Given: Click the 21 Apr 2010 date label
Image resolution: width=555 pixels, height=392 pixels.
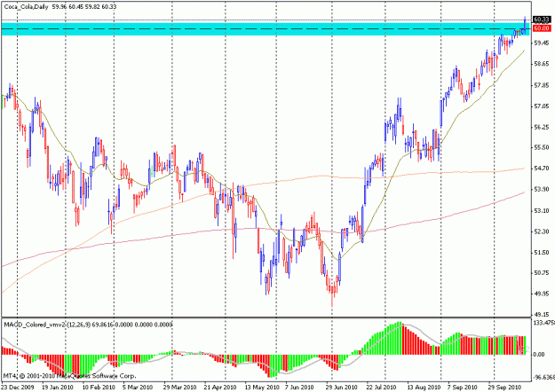Looking at the screenshot, I should coord(220,388).
